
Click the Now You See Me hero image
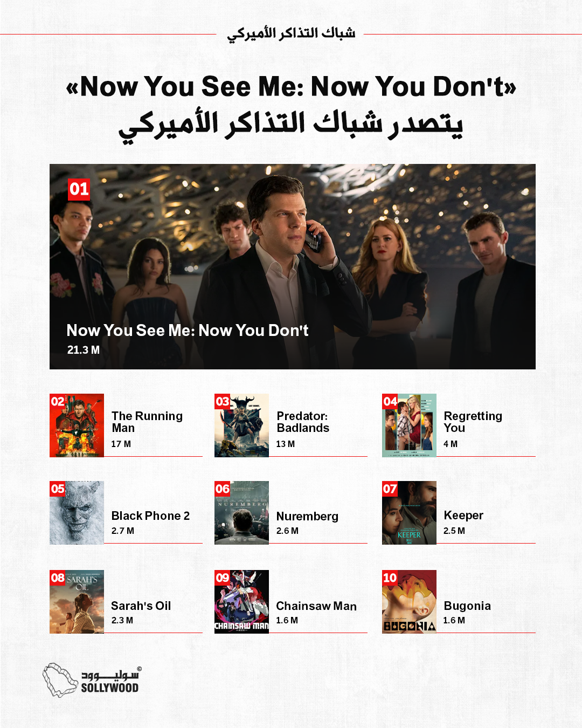tap(293, 266)
